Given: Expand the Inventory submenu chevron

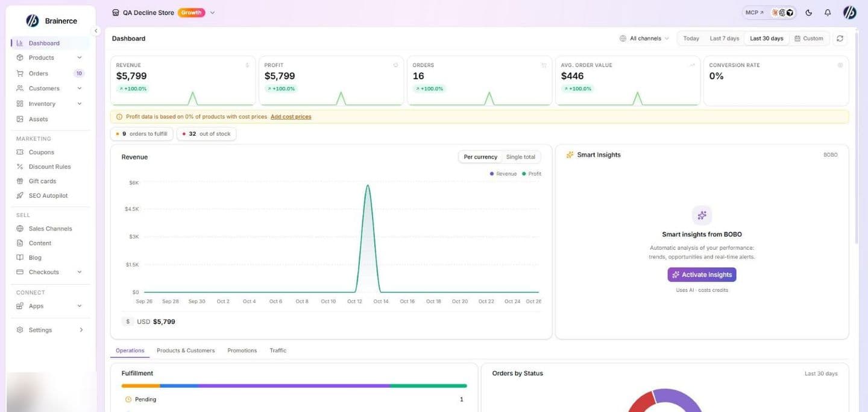Looking at the screenshot, I should [x=80, y=104].
